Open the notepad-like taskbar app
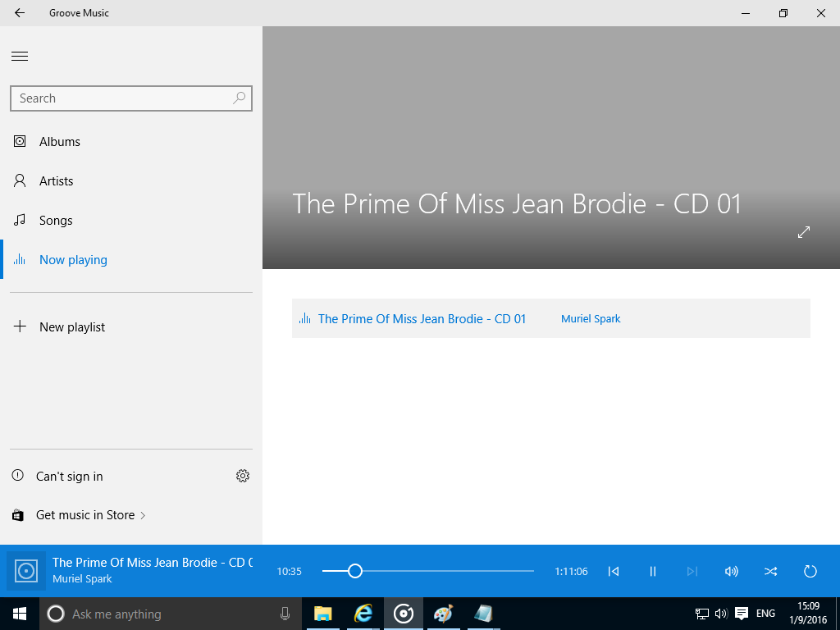The height and width of the screenshot is (630, 840). click(483, 614)
